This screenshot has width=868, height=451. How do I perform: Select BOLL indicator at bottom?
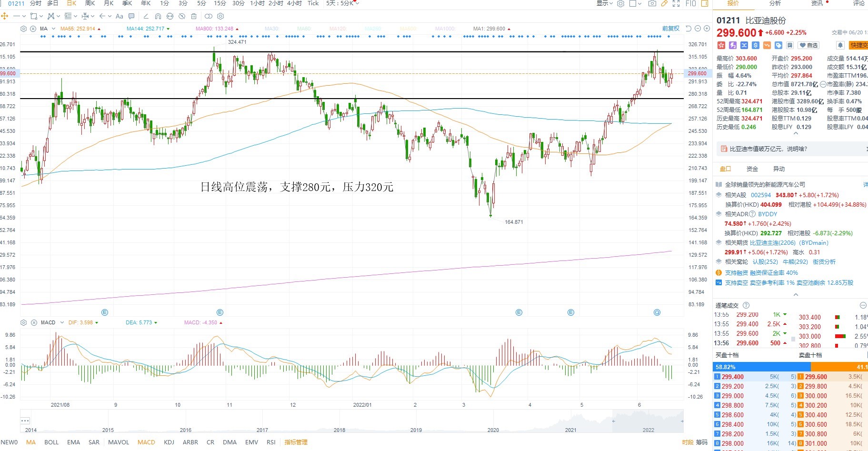coord(51,442)
